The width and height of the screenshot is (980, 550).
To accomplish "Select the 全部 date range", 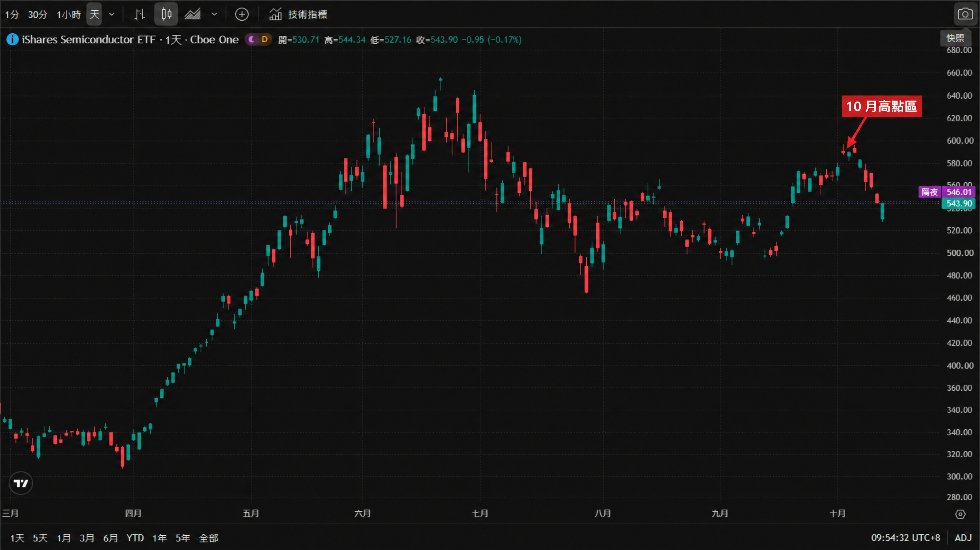I will tap(208, 538).
